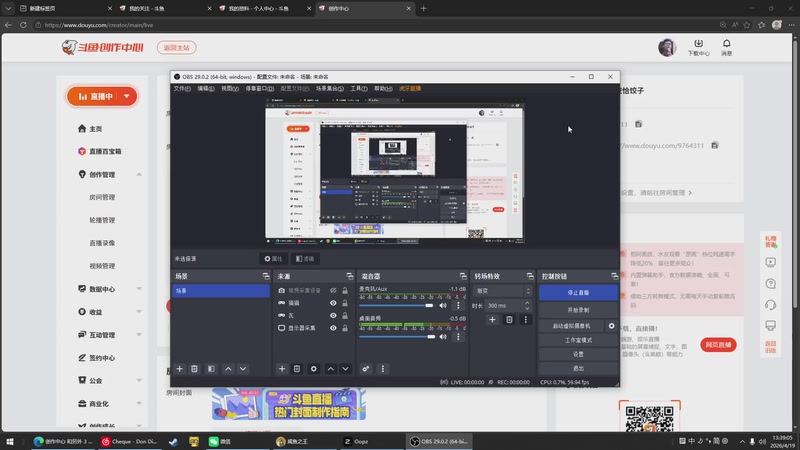800x450 pixels.
Task: Open OBS 场景集合 (Scene Collection) menu
Action: [x=330, y=89]
